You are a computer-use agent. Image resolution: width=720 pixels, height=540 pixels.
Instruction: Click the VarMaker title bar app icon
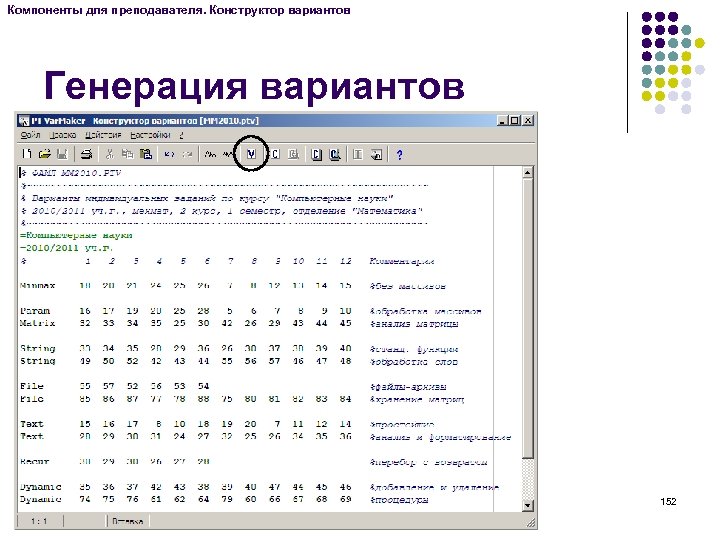tap(24, 121)
